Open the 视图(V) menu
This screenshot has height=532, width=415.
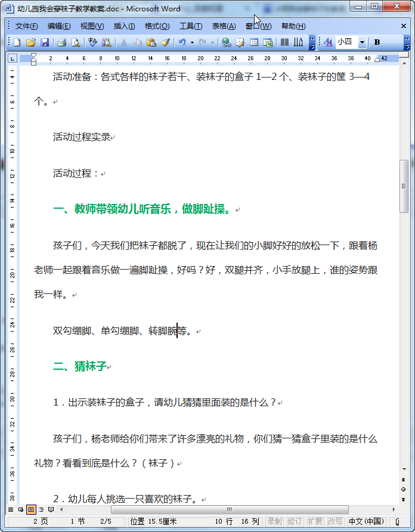(x=92, y=26)
